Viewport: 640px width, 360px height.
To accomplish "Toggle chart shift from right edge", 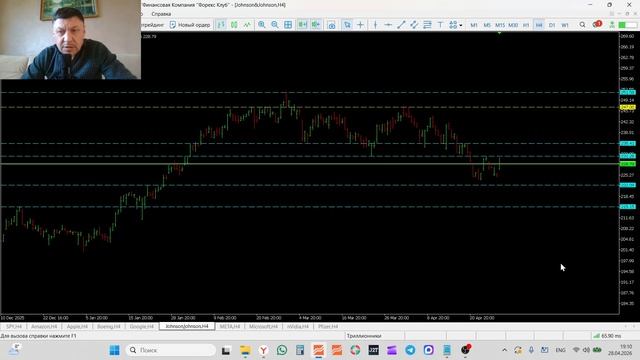I will [x=316, y=25].
